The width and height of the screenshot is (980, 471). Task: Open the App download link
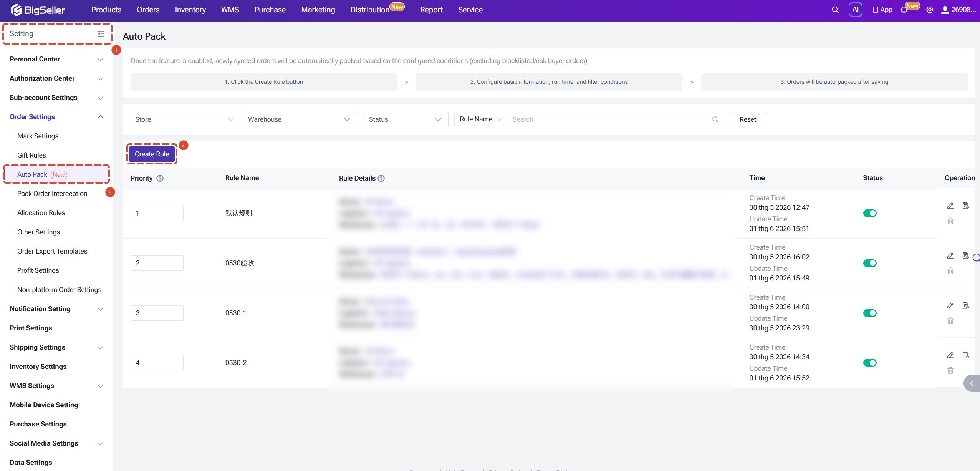pos(882,10)
